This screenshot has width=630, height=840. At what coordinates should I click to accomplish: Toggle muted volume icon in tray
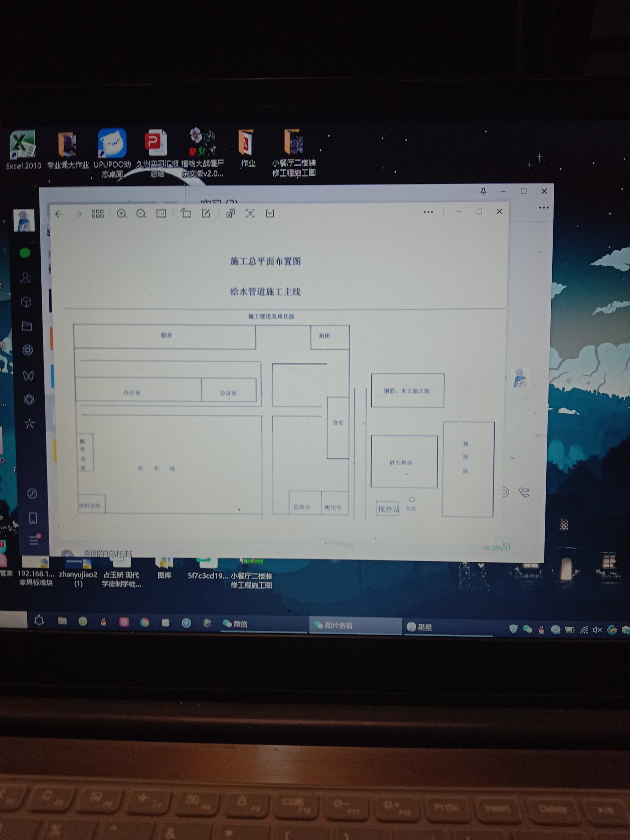[x=597, y=630]
